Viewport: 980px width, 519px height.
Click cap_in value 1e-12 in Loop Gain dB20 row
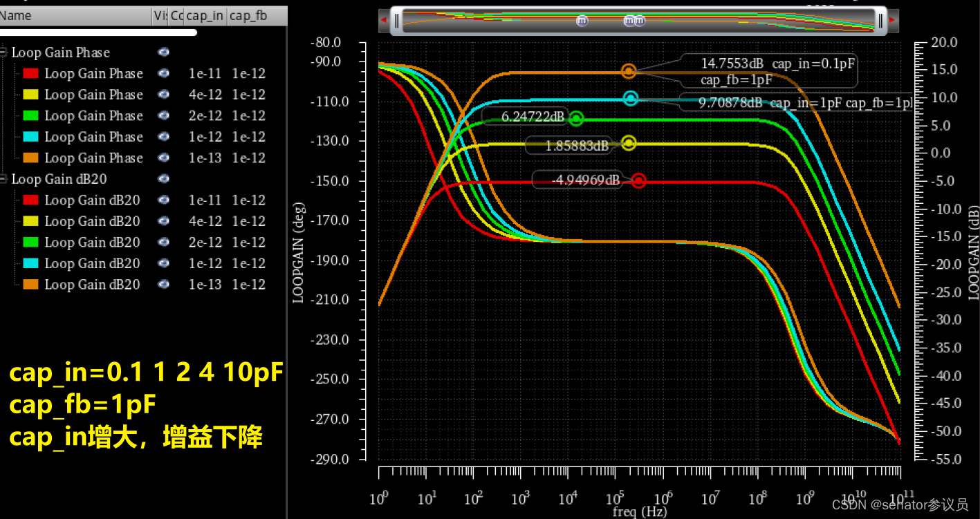[x=205, y=263]
